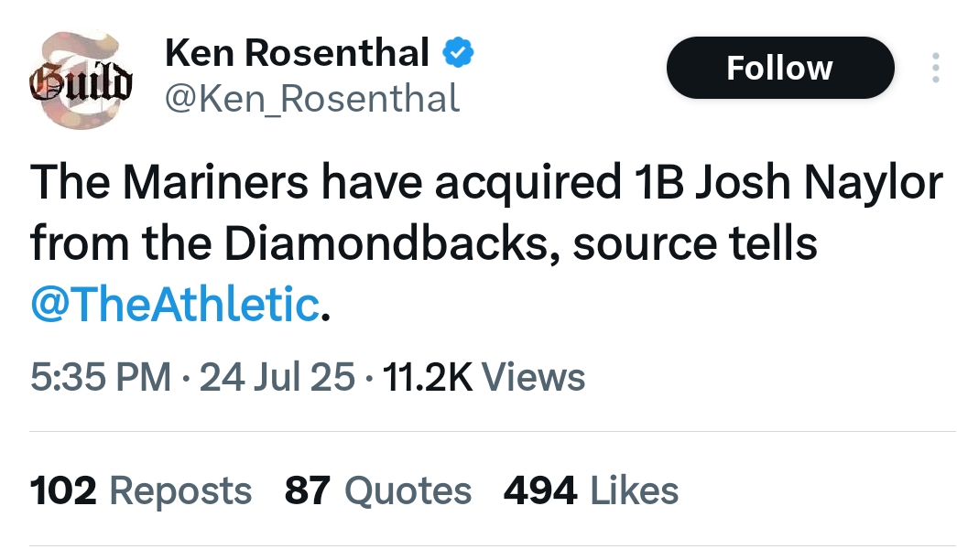
Task: Visit the @Ken_Rosenthal handle
Action: [x=312, y=100]
